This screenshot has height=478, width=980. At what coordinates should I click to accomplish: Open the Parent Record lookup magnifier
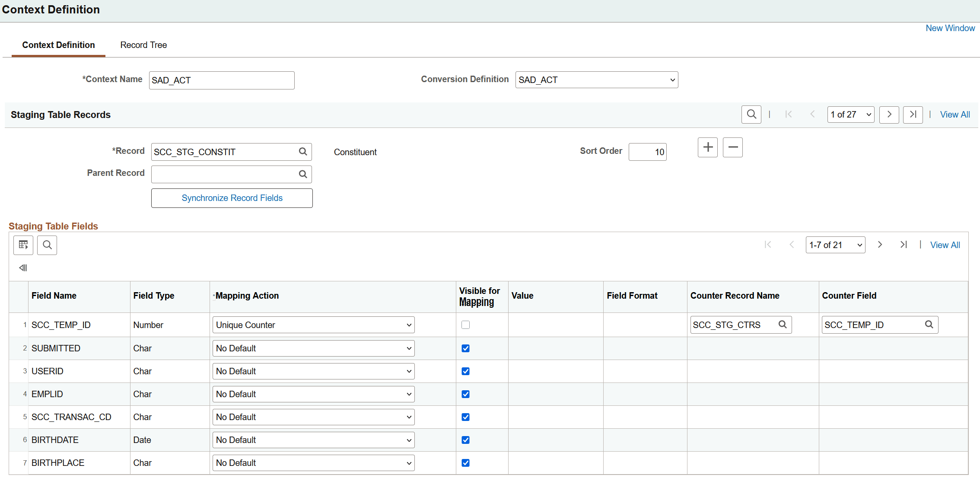303,174
